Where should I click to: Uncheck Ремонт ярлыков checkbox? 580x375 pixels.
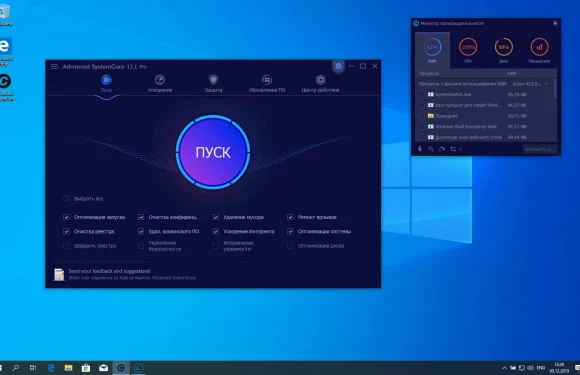290,217
